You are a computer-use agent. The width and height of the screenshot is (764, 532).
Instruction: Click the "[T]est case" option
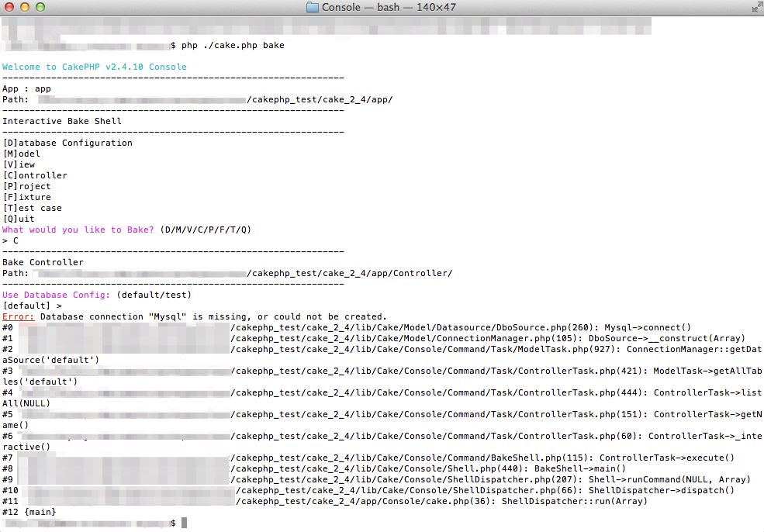point(32,208)
